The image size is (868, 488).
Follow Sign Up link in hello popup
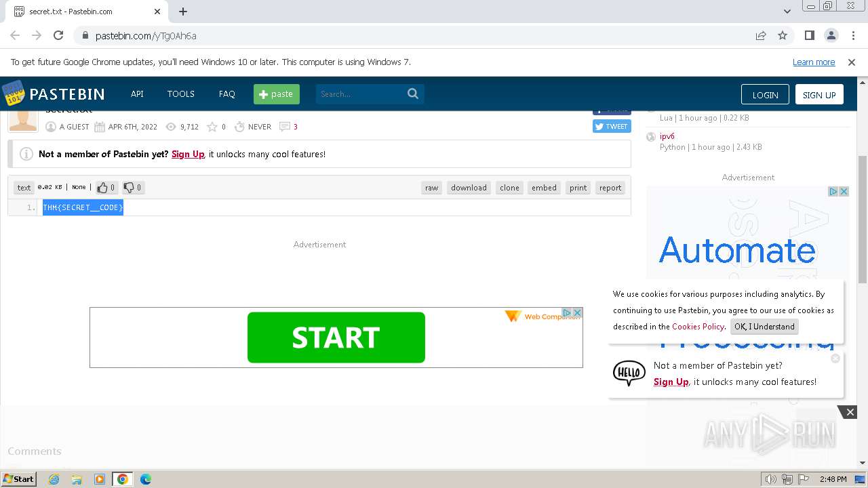point(671,382)
